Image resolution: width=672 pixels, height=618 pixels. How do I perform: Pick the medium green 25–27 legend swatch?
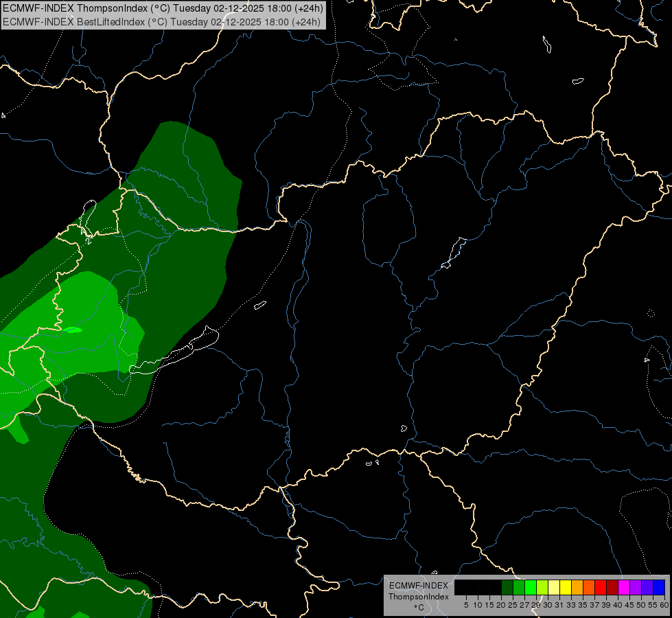[519, 587]
